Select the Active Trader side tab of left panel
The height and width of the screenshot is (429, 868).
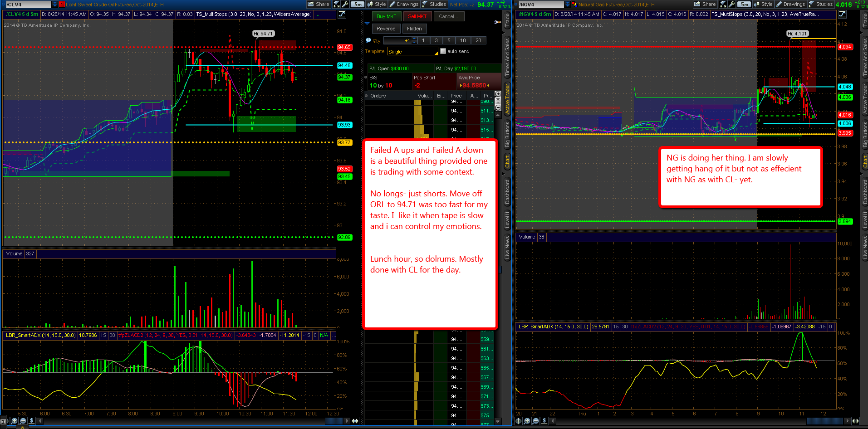click(507, 98)
